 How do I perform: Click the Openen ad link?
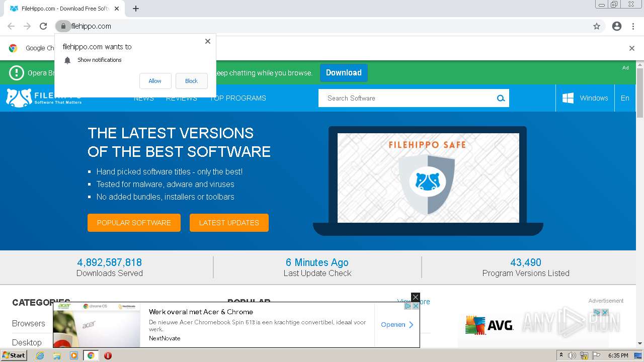pos(397,325)
